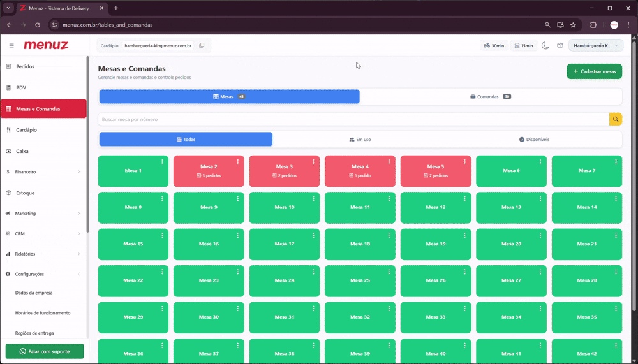Screen dimensions: 638x364
Task: Open Mesa 7 options three-dot menu
Action: (x=616, y=162)
